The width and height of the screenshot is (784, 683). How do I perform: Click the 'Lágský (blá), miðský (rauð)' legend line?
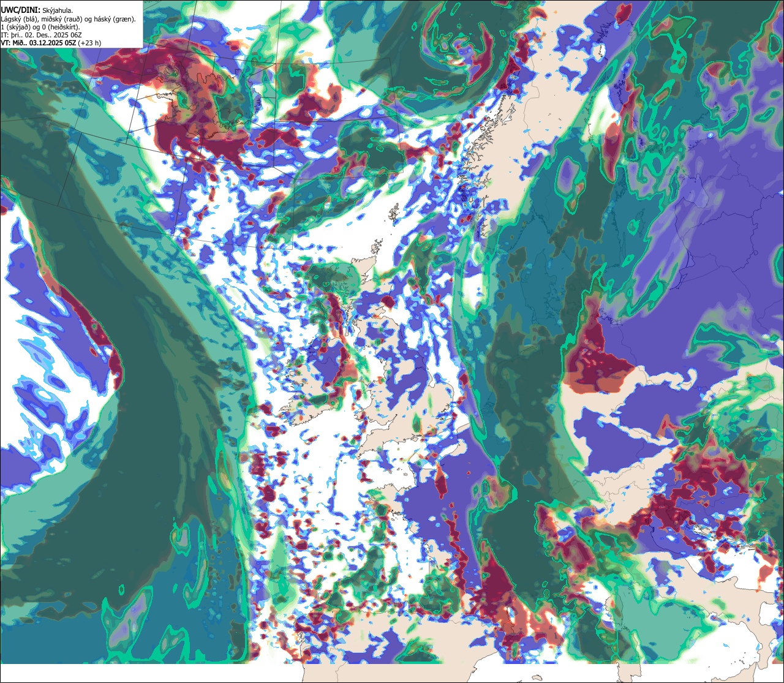(x=69, y=19)
